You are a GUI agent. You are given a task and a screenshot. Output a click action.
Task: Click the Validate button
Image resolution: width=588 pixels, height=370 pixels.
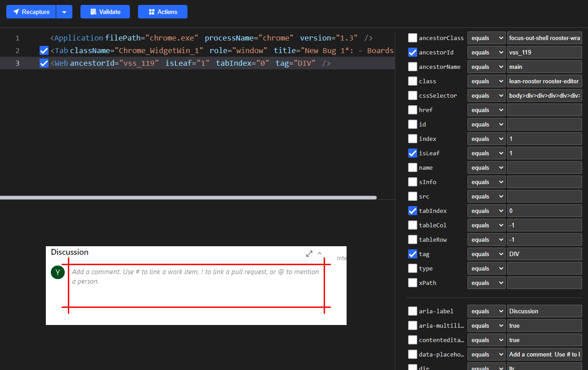point(105,12)
